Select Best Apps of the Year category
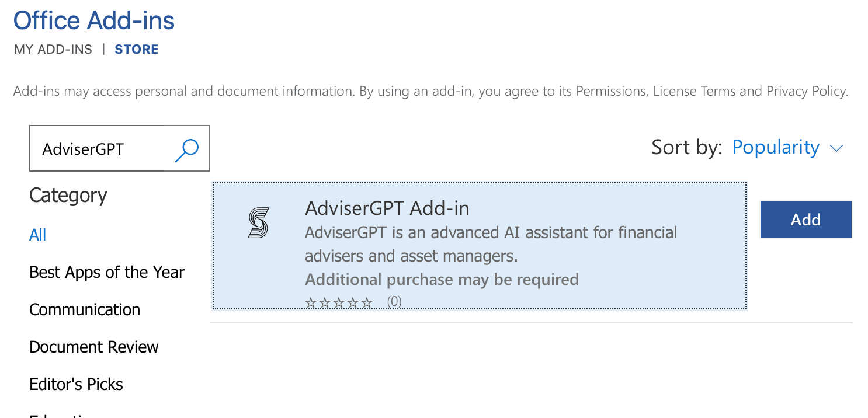 [107, 272]
